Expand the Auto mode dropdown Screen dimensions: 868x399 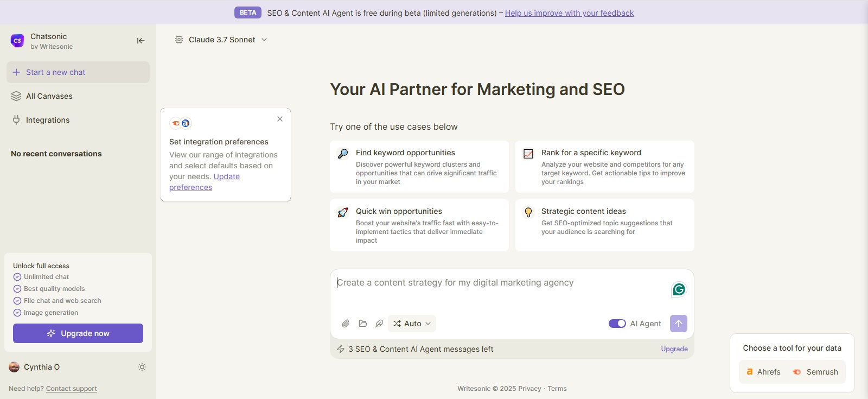[x=412, y=324]
